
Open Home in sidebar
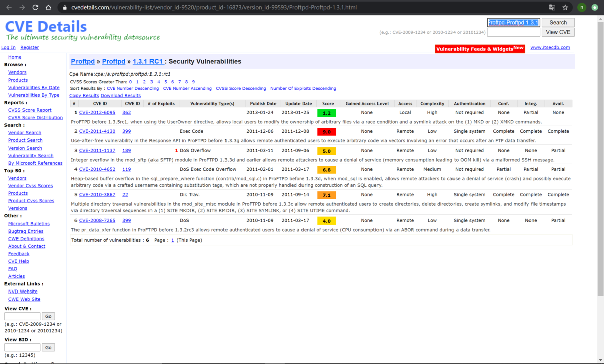click(15, 57)
